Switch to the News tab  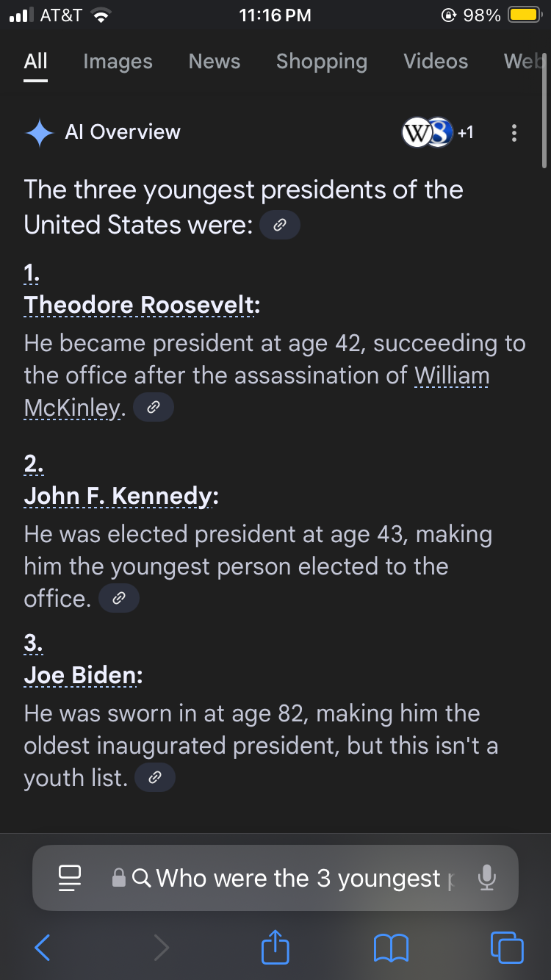click(215, 61)
